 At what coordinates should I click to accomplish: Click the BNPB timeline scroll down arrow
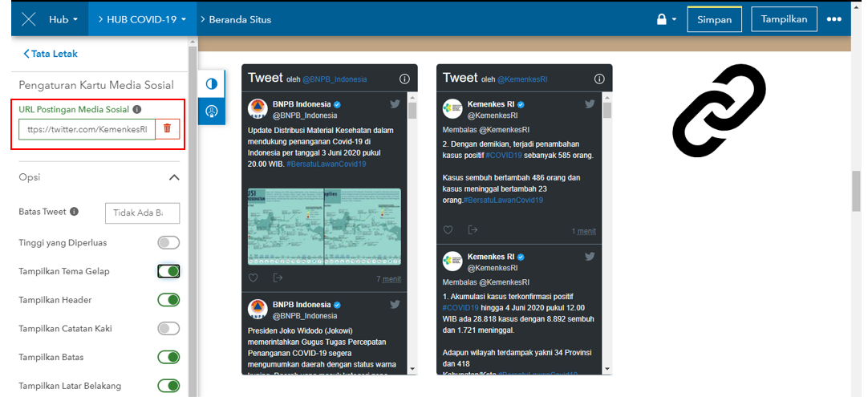tap(412, 369)
